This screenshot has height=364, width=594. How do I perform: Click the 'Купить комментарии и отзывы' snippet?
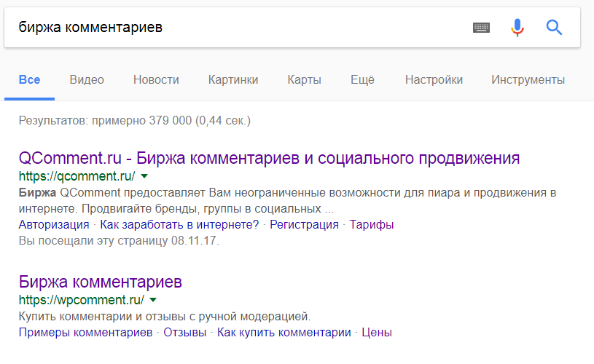pyautogui.click(x=165, y=317)
